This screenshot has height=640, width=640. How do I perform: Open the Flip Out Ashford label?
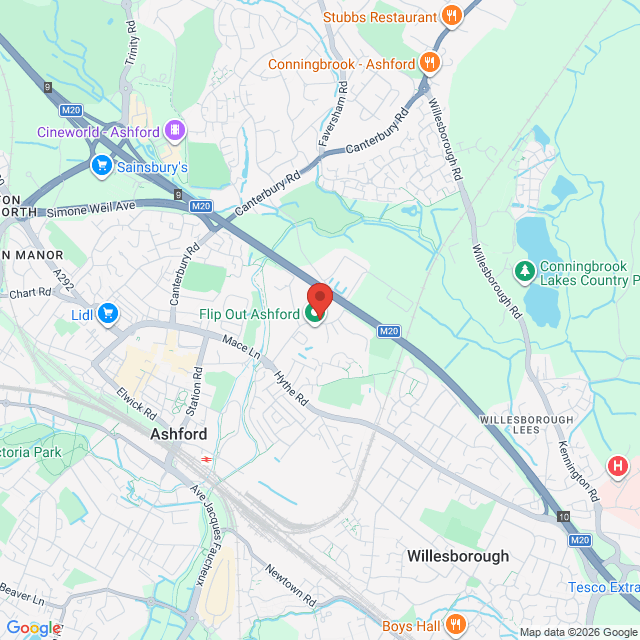pos(249,314)
